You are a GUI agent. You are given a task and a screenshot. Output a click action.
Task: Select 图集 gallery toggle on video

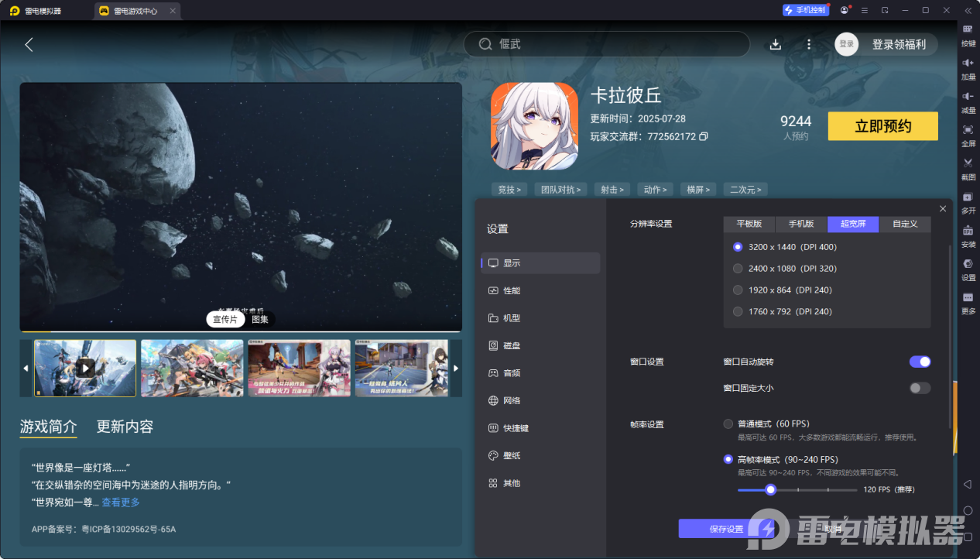coord(260,319)
